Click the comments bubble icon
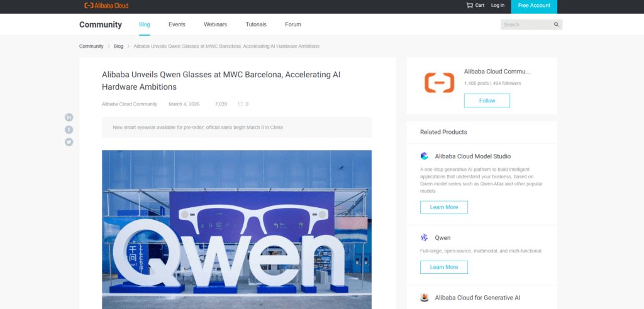This screenshot has height=309, width=644. point(241,104)
